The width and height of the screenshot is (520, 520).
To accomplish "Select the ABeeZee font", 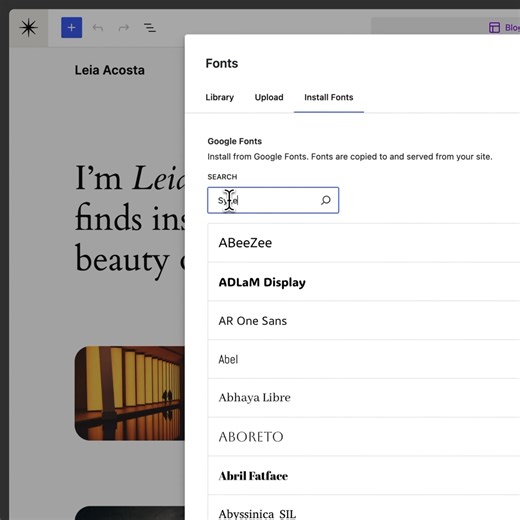I will (364, 243).
